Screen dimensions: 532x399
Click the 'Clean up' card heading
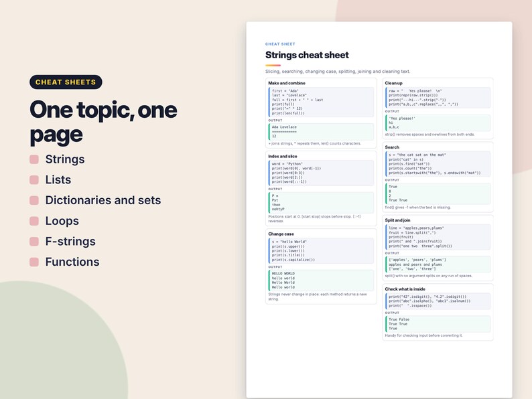pyautogui.click(x=393, y=83)
